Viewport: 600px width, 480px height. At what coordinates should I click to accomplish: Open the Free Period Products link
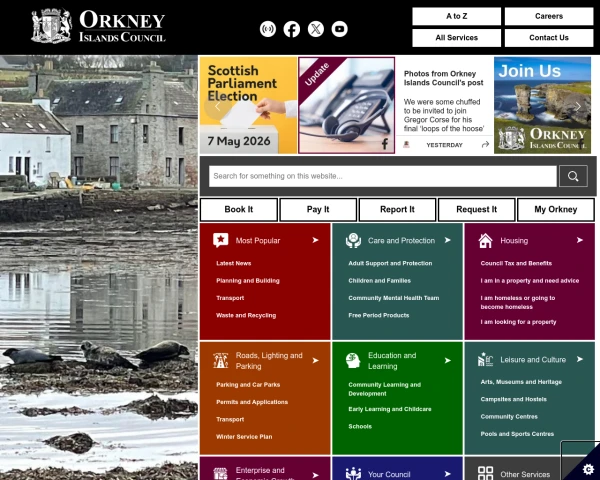[378, 315]
